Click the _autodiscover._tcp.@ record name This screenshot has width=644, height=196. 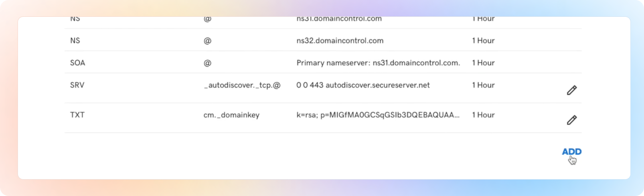pyautogui.click(x=242, y=85)
